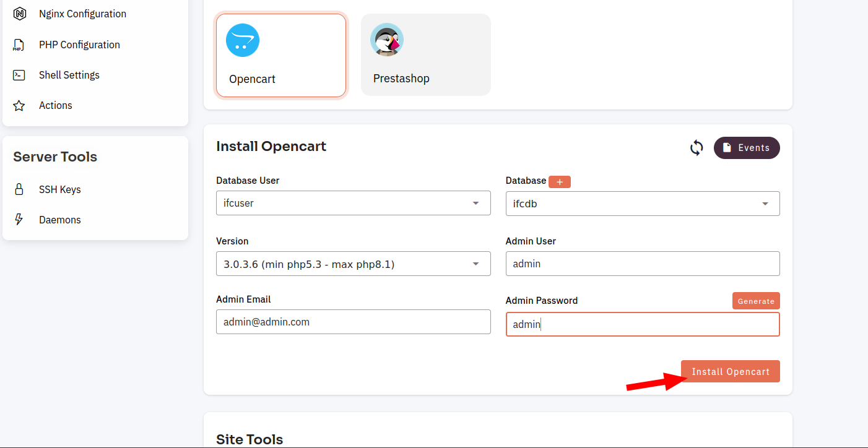
Task: Click the Install Opencart button
Action: coord(731,371)
